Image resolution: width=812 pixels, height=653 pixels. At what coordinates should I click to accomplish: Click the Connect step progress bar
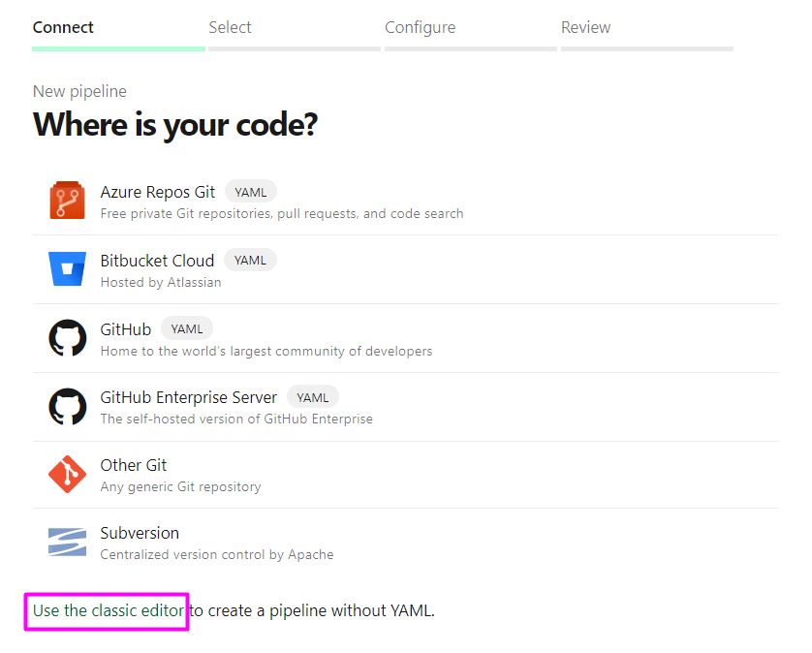(x=118, y=48)
